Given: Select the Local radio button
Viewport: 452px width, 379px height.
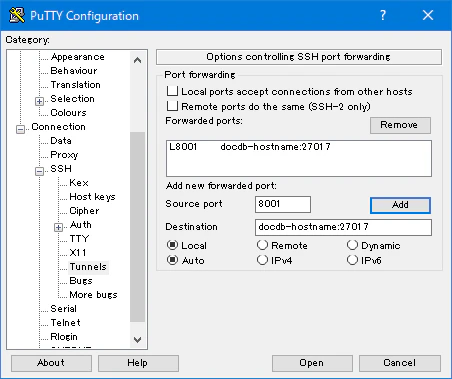Looking at the screenshot, I should [x=172, y=245].
